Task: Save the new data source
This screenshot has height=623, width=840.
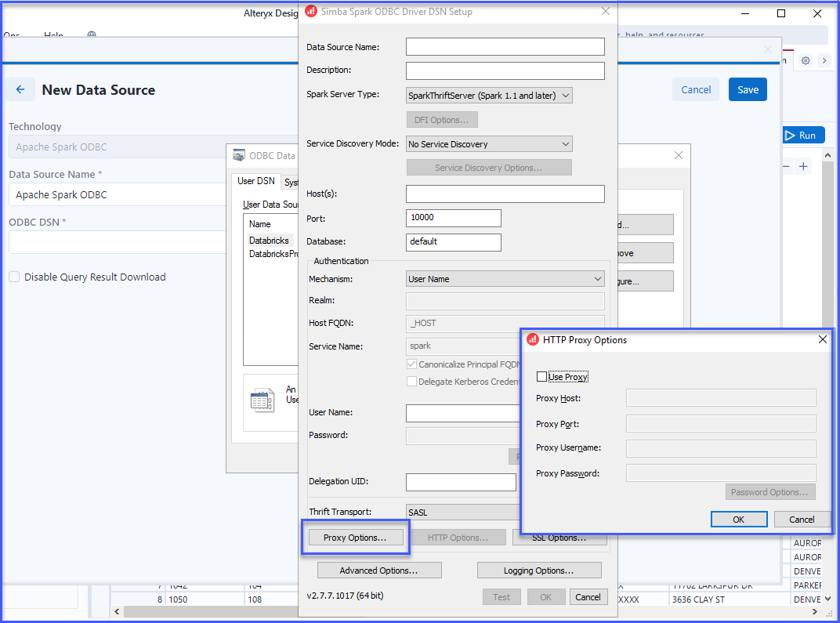Action: coord(748,89)
